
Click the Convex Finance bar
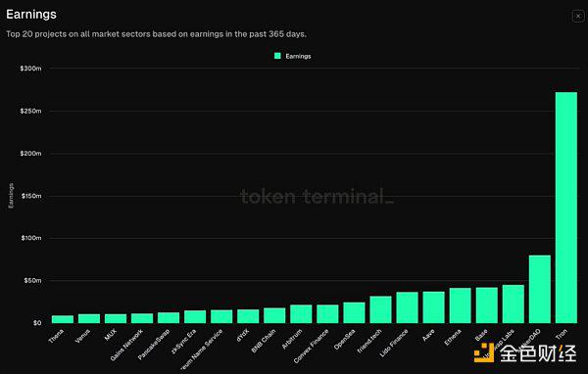pyautogui.click(x=327, y=314)
